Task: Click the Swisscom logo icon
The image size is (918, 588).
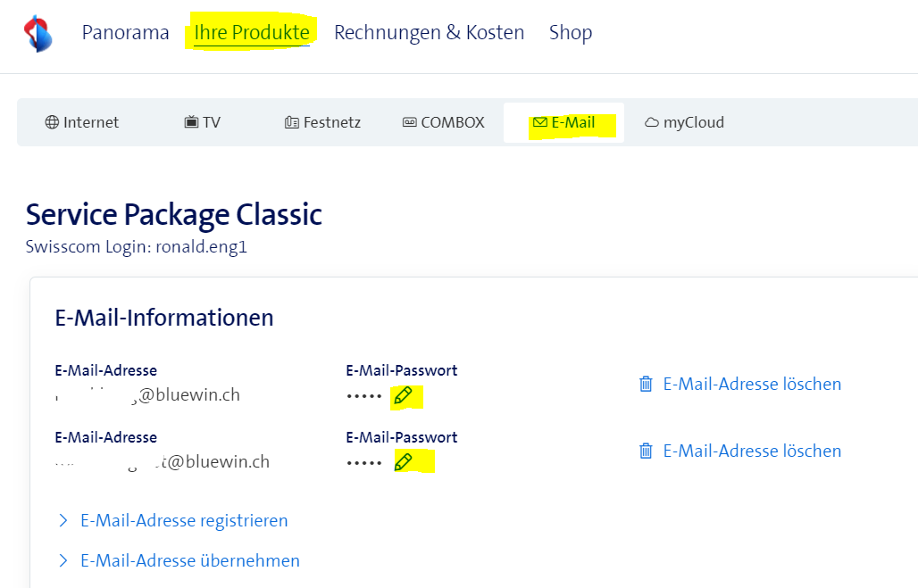Action: coord(38,34)
